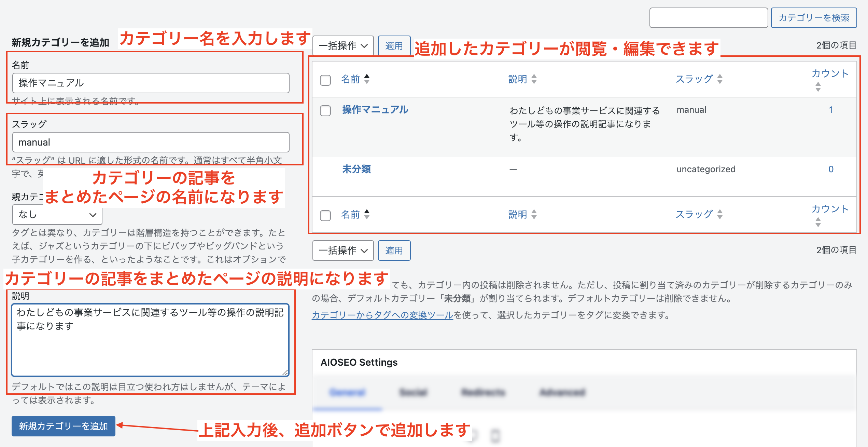This screenshot has height=447, width=868.
Task: Click sort arrows beside 説明 in table footer
Action: pos(534,214)
